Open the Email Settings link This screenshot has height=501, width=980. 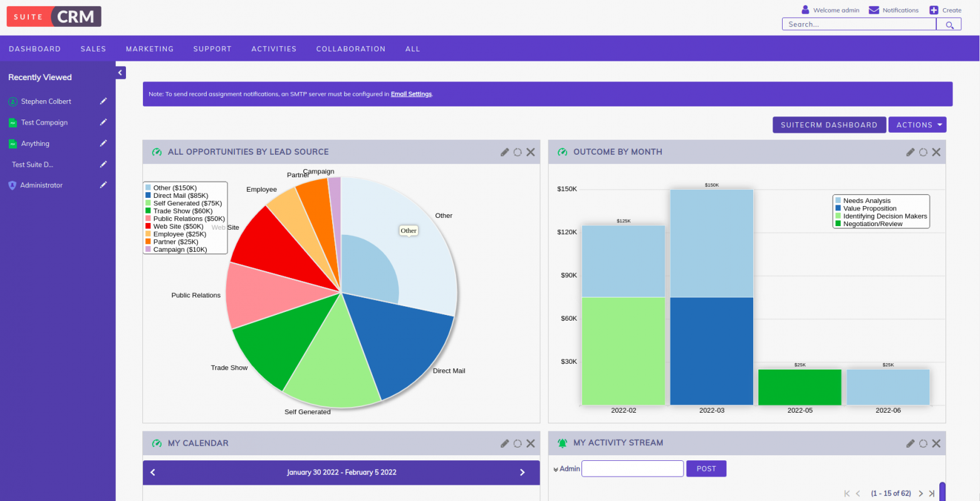click(410, 94)
